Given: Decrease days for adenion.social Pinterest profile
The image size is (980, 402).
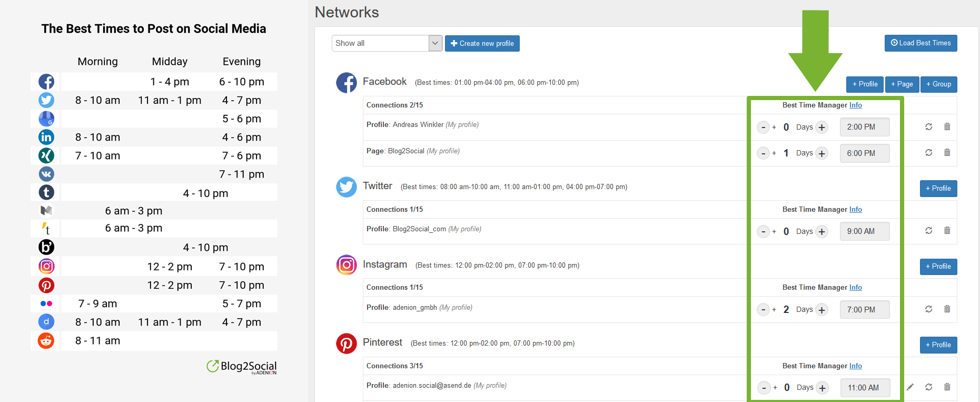Looking at the screenshot, I should tap(764, 388).
